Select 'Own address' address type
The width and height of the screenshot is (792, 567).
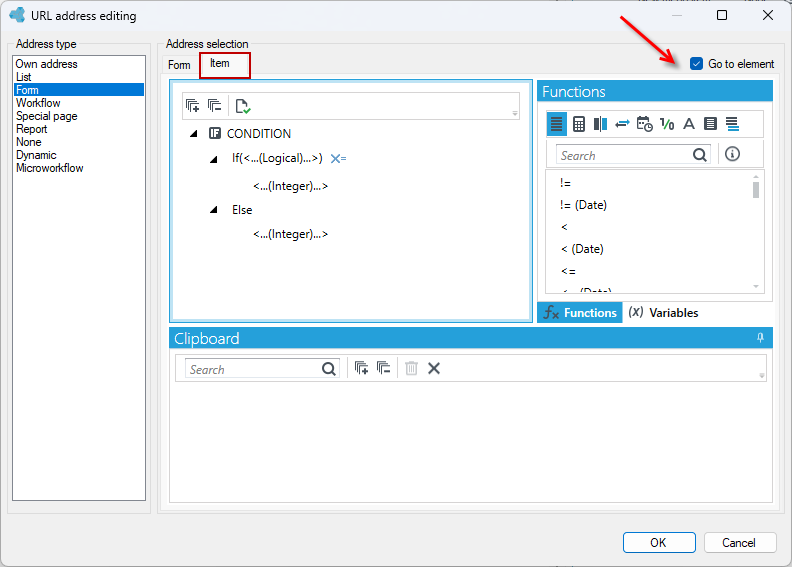pos(79,64)
